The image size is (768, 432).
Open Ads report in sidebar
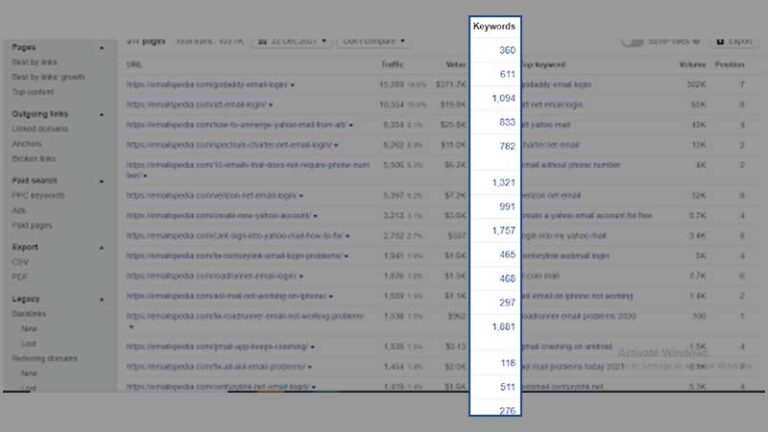tap(19, 210)
